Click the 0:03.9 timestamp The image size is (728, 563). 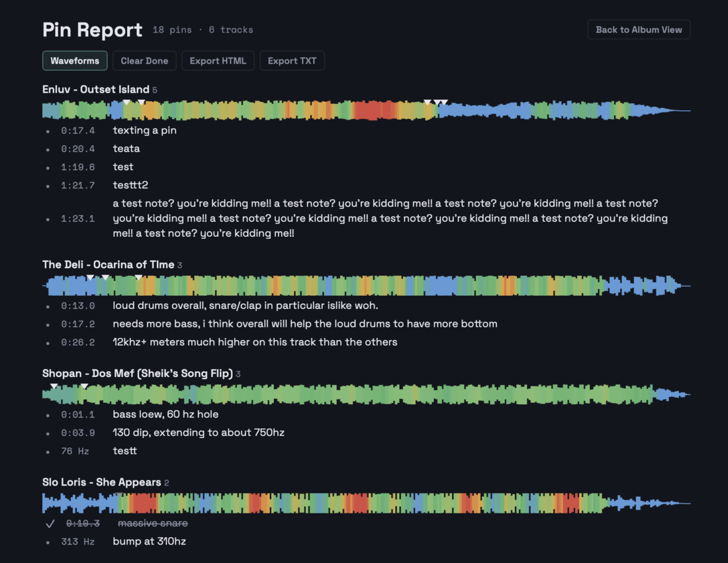[78, 433]
